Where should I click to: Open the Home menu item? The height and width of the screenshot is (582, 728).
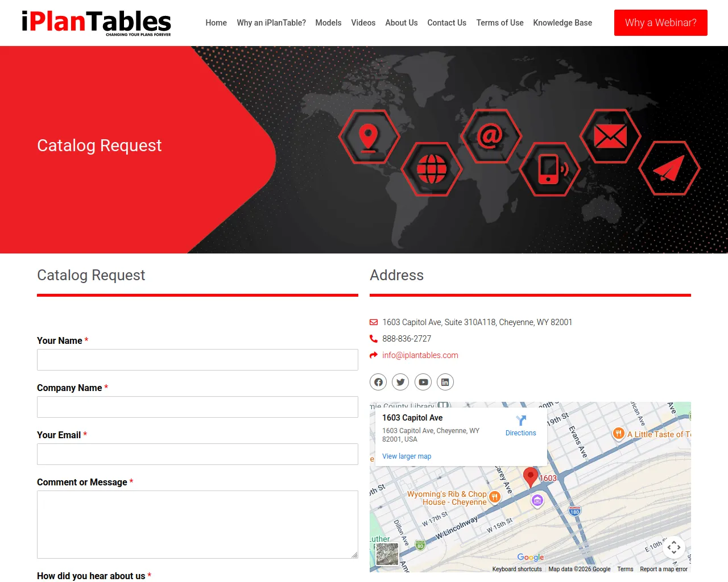coord(216,23)
